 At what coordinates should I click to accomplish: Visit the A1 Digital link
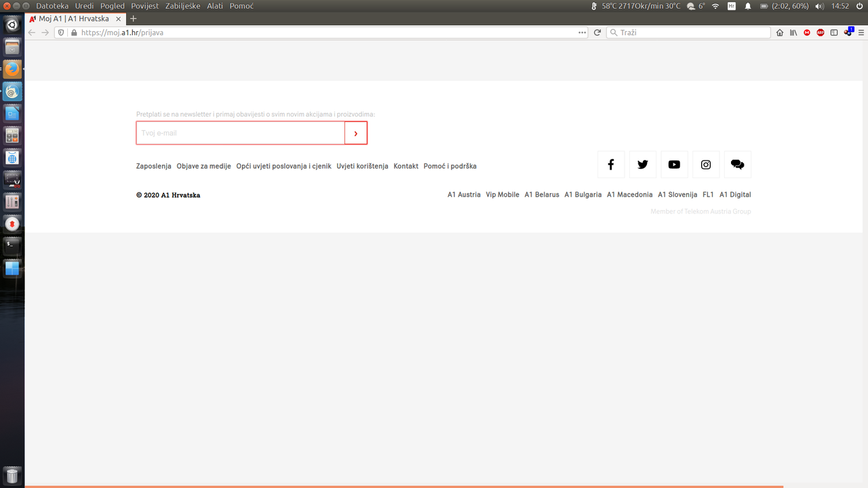735,195
